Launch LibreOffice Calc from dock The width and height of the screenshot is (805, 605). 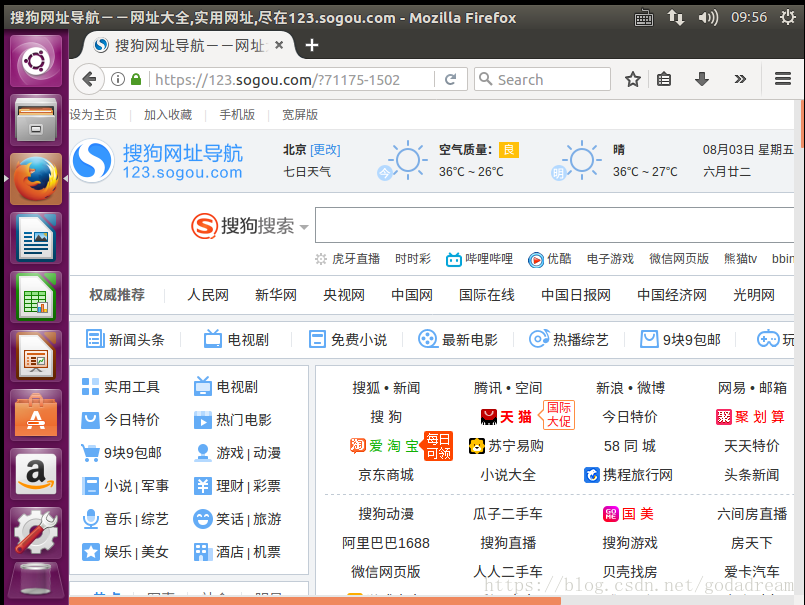tap(35, 297)
